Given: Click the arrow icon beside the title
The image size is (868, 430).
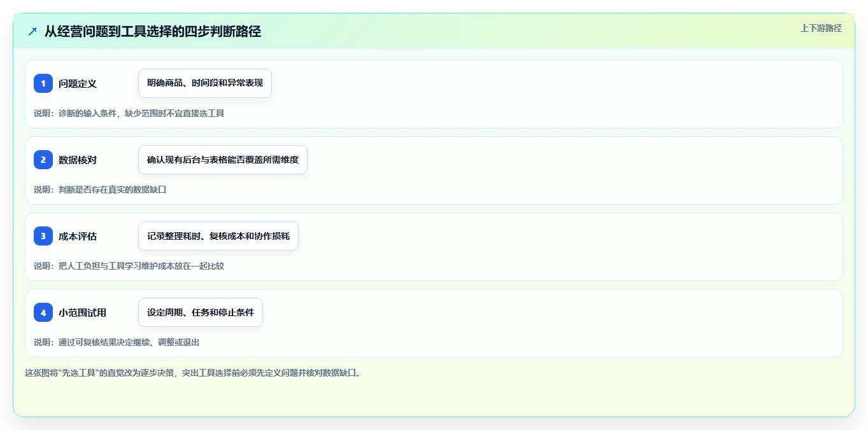Looking at the screenshot, I should pyautogui.click(x=32, y=31).
